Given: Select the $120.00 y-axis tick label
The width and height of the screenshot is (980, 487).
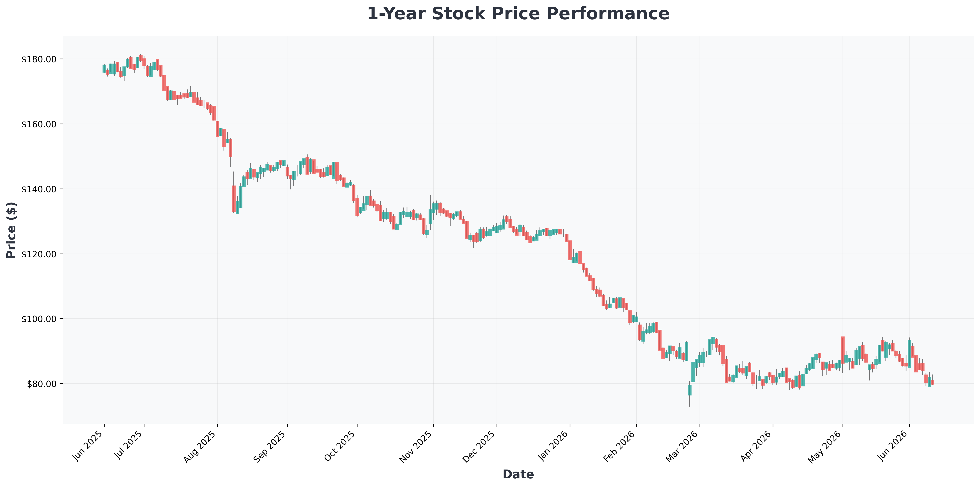Looking at the screenshot, I should point(39,254).
